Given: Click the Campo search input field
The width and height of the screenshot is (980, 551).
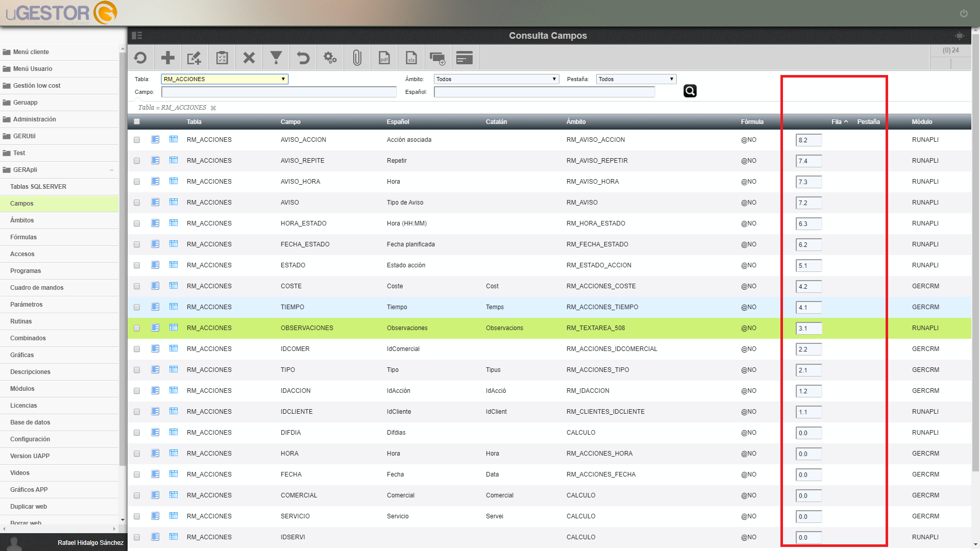Looking at the screenshot, I should click(x=279, y=92).
